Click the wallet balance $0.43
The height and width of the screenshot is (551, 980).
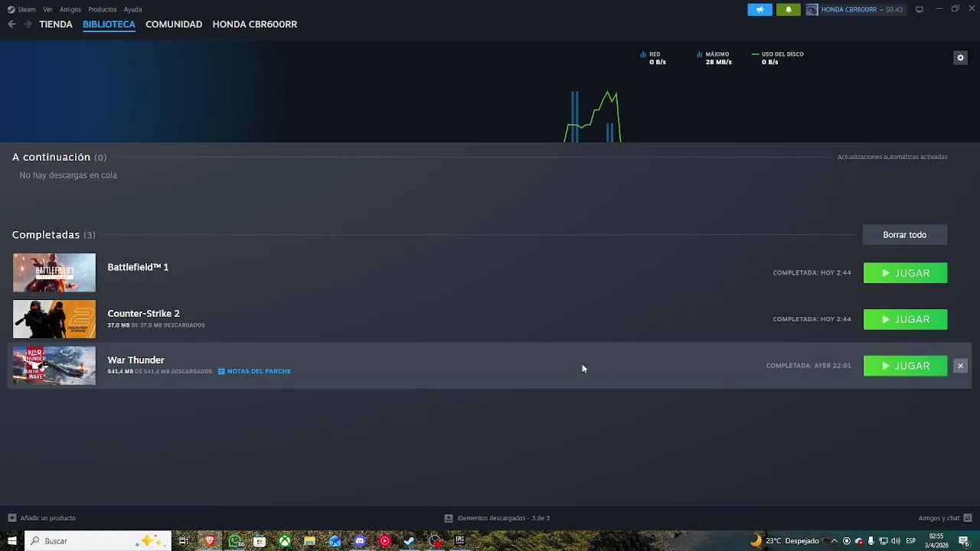click(894, 10)
